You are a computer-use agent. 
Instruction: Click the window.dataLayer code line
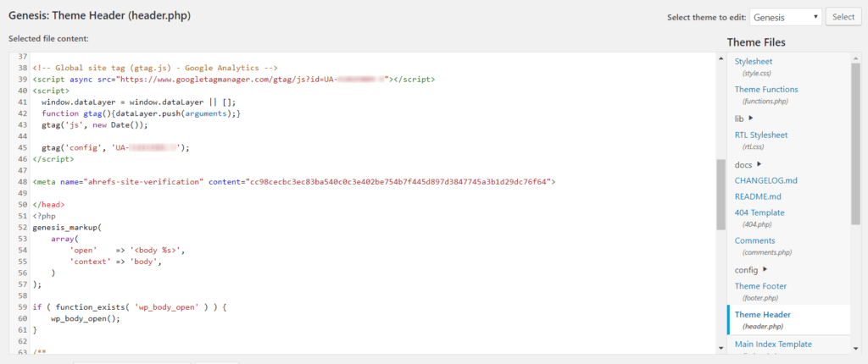[x=139, y=102]
